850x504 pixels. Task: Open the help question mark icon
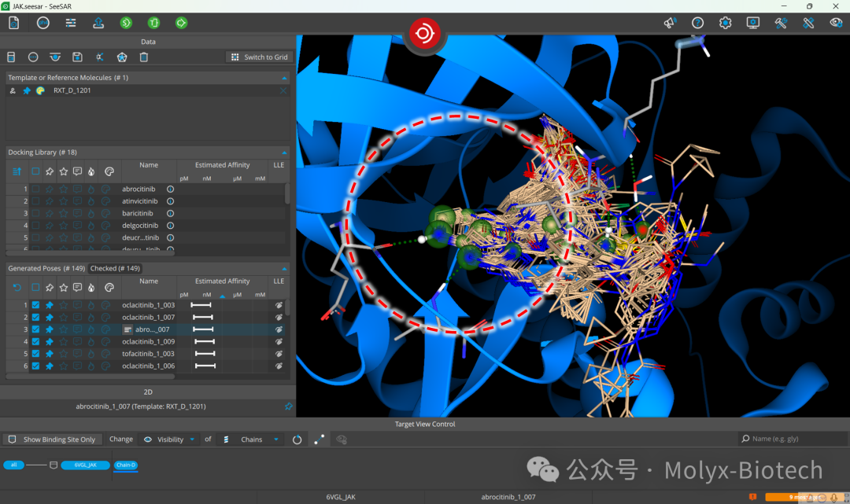click(x=697, y=23)
